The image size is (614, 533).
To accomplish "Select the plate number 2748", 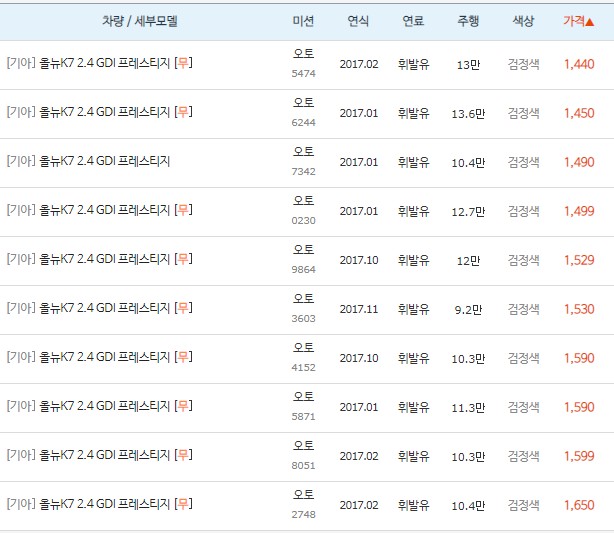I will click(303, 514).
